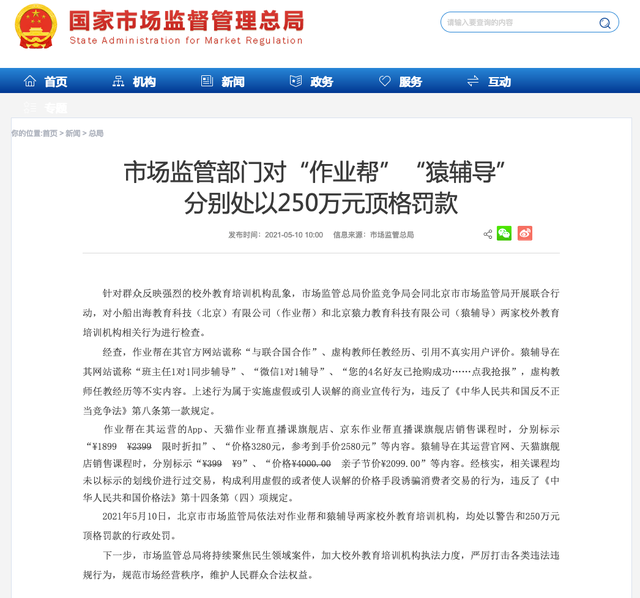Click the newspaper icon beside 新闻
Viewport: 640px width, 598px height.
pos(207,81)
